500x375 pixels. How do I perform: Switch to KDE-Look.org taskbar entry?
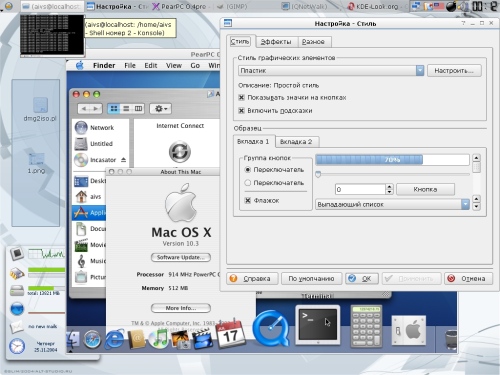coord(377,6)
